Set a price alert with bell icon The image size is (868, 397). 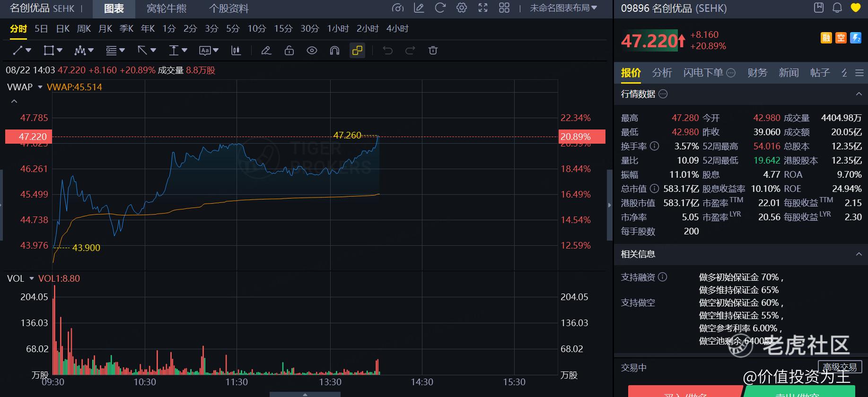tap(837, 8)
